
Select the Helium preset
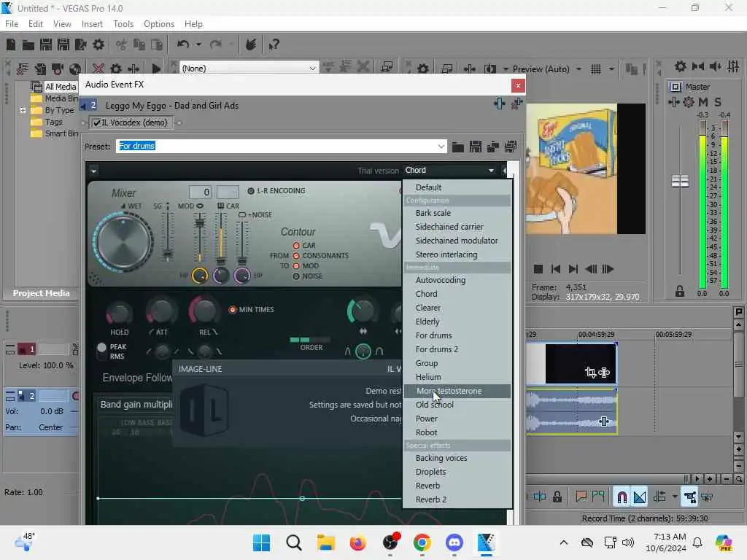click(x=457, y=377)
